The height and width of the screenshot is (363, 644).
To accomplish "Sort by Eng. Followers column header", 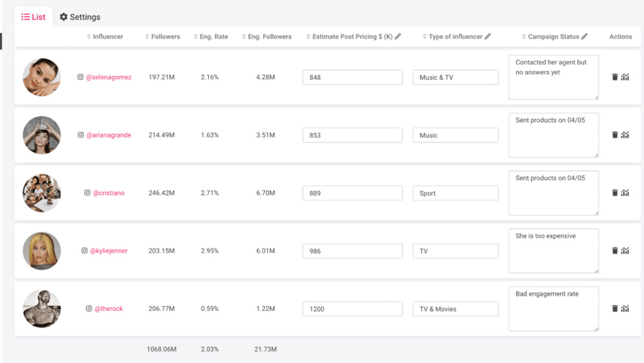I will pos(267,37).
